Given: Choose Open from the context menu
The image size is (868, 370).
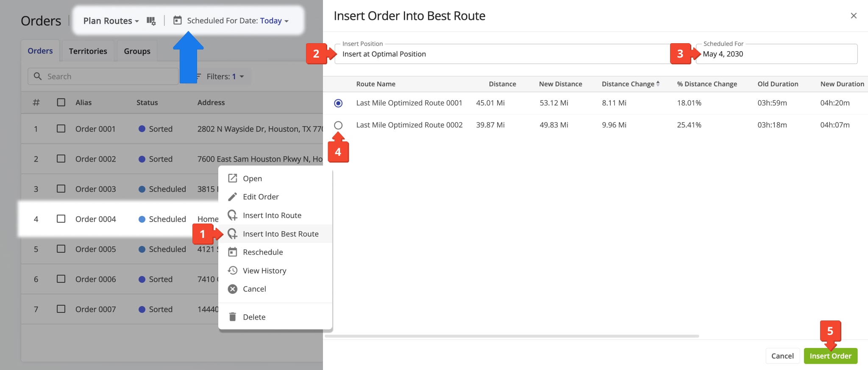Looking at the screenshot, I should click(x=275, y=178).
